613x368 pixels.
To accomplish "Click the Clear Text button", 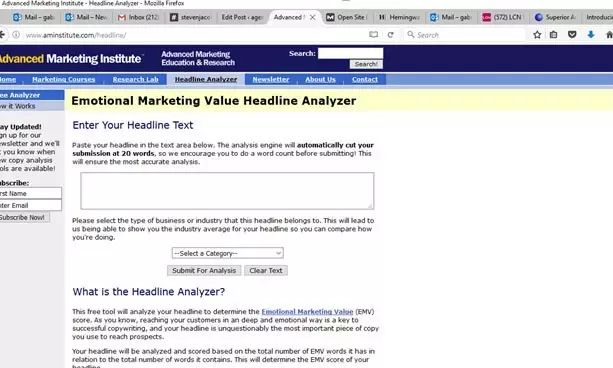I will (x=266, y=271).
